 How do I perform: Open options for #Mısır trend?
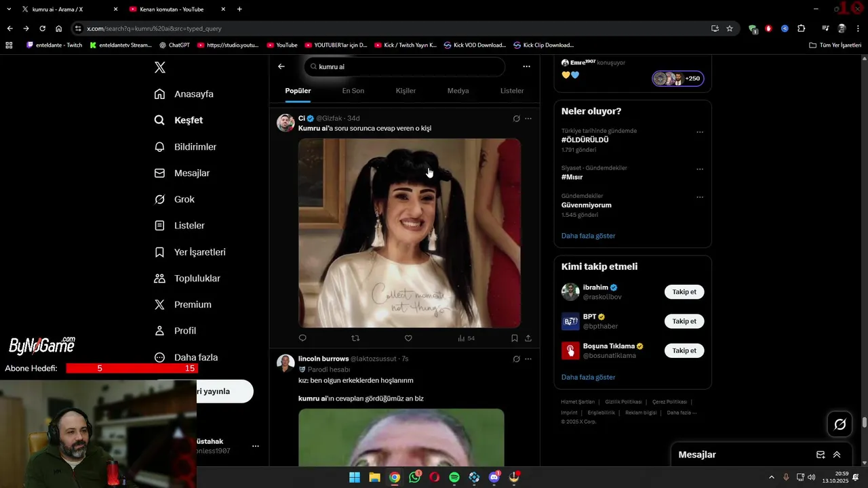700,169
